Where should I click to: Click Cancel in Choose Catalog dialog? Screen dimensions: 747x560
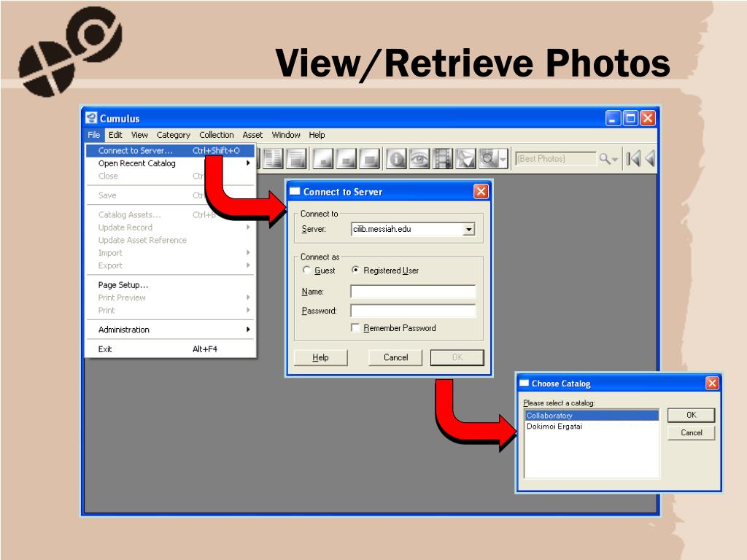tap(692, 433)
